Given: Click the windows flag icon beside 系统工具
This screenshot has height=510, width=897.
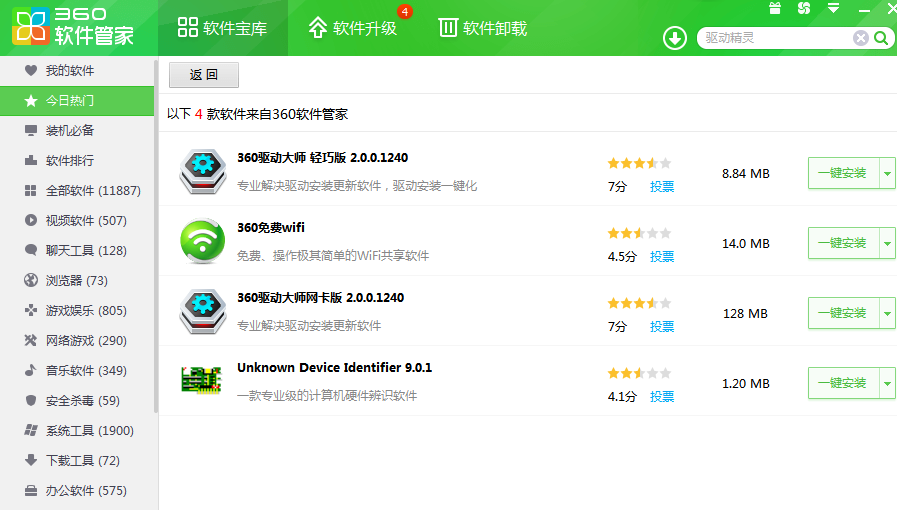Looking at the screenshot, I should (31, 430).
